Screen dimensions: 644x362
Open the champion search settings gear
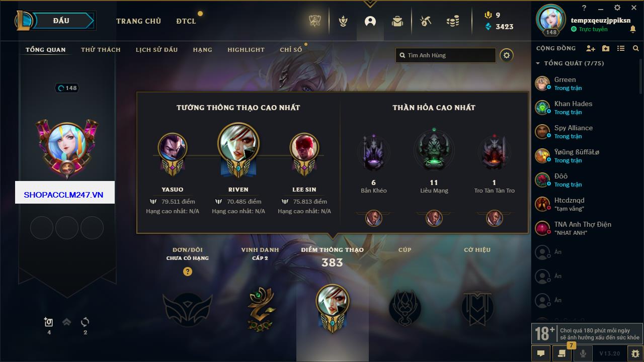click(x=507, y=55)
